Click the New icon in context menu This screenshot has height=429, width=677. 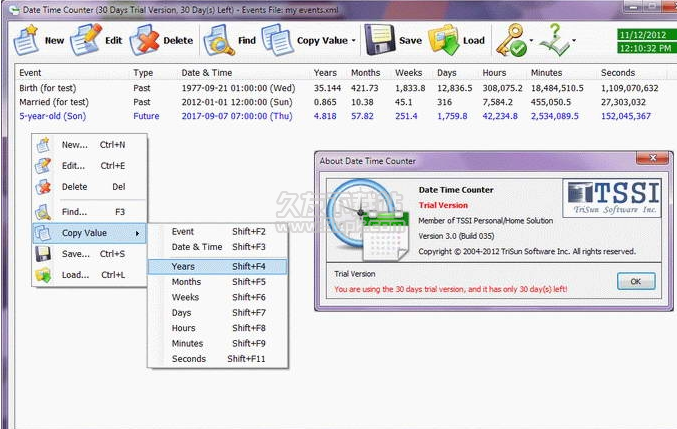(x=43, y=145)
